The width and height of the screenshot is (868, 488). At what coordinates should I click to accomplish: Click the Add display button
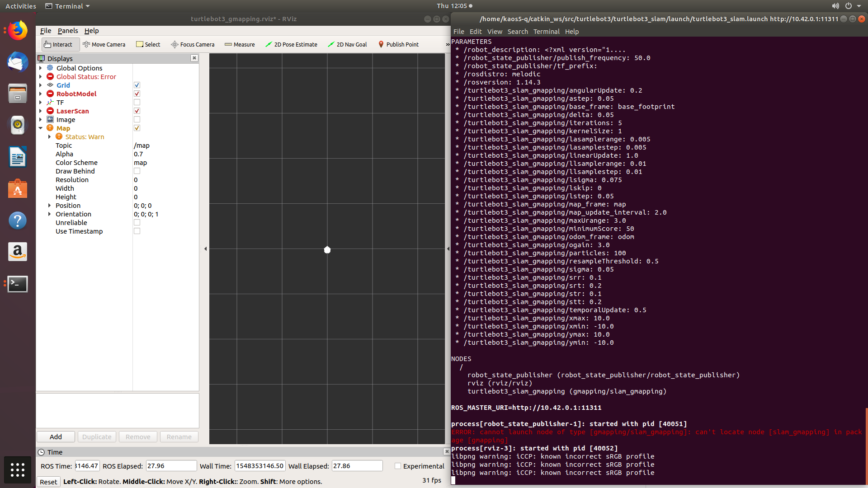[x=56, y=437]
